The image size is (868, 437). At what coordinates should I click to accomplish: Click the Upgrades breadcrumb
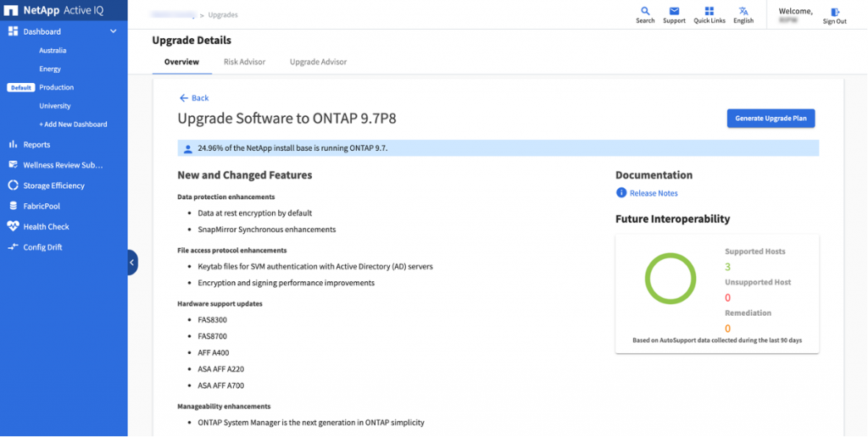(x=223, y=15)
